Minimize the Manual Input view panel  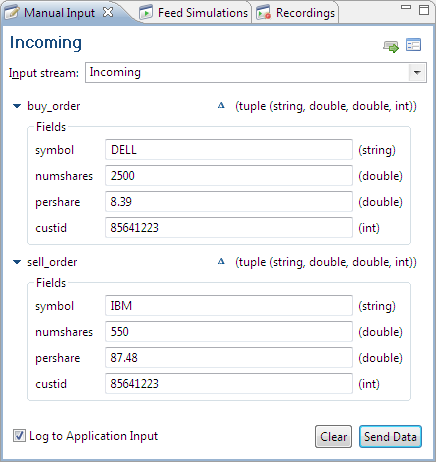[x=406, y=7]
